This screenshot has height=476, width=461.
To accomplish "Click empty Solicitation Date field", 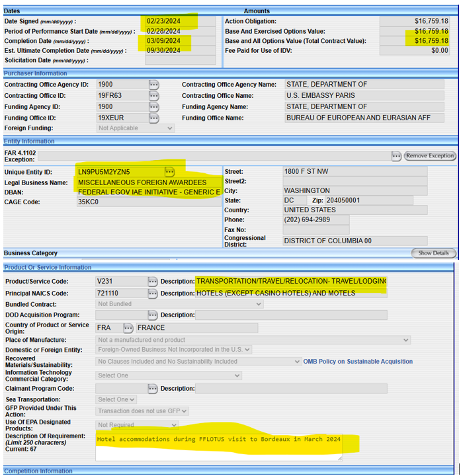I will pos(181,60).
